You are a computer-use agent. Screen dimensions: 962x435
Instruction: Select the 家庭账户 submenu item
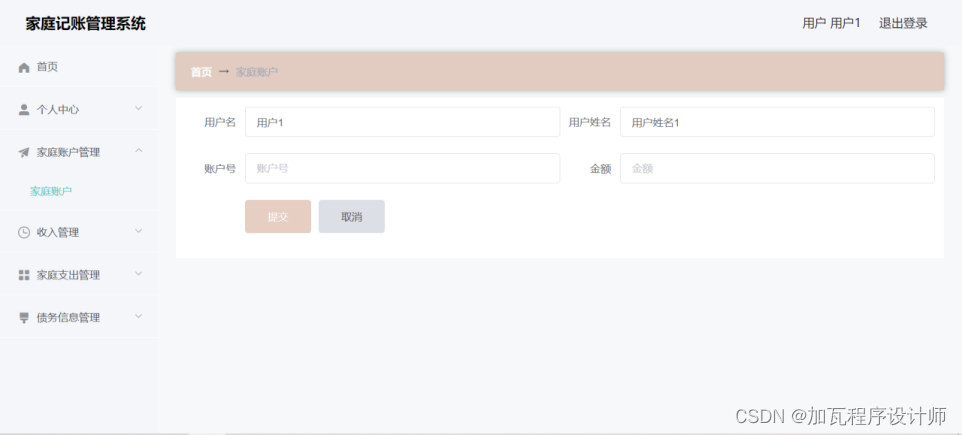51,191
